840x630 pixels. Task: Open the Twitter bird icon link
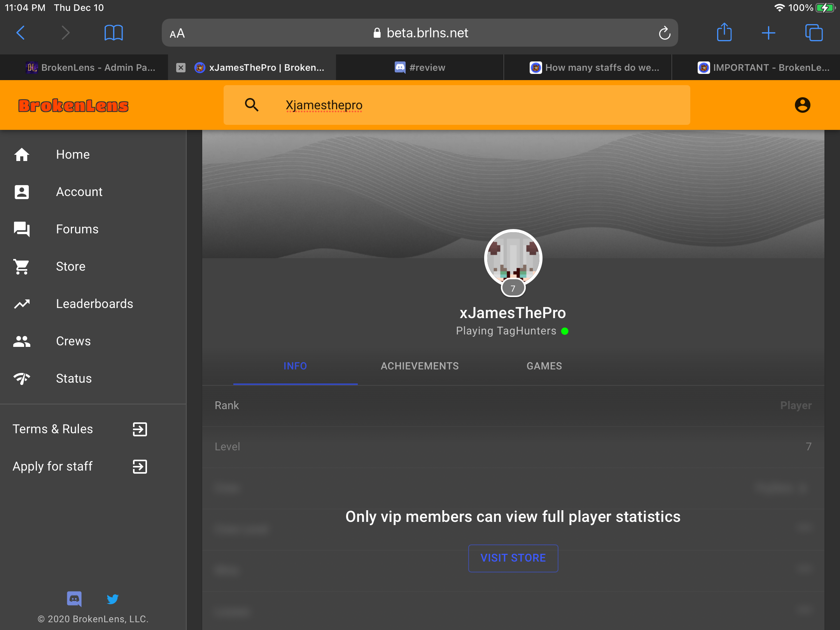[x=112, y=599]
